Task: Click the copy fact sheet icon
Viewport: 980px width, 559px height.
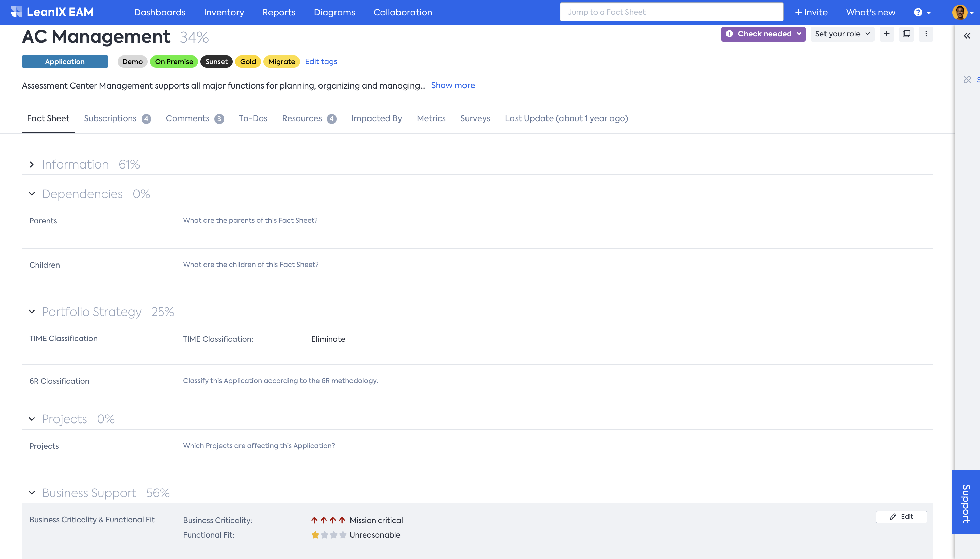Action: pos(906,34)
